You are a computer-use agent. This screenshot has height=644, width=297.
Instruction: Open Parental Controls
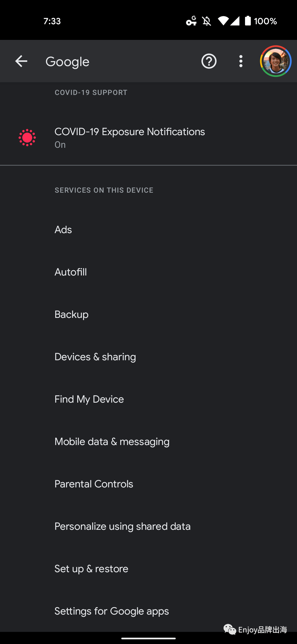pos(148,484)
